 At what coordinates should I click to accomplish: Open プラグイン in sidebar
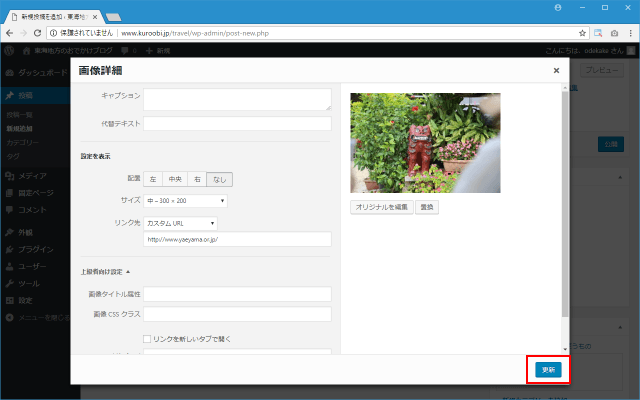[x=36, y=249]
